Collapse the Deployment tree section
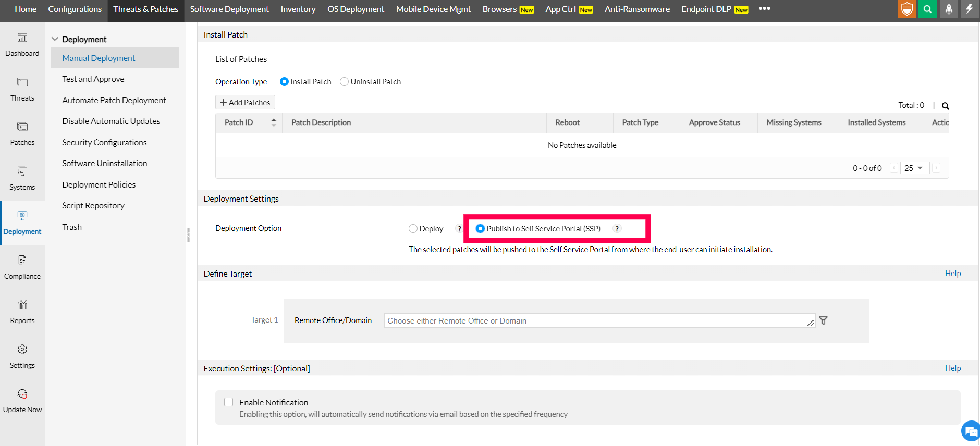Screen dimensions: 980x446 [55, 39]
